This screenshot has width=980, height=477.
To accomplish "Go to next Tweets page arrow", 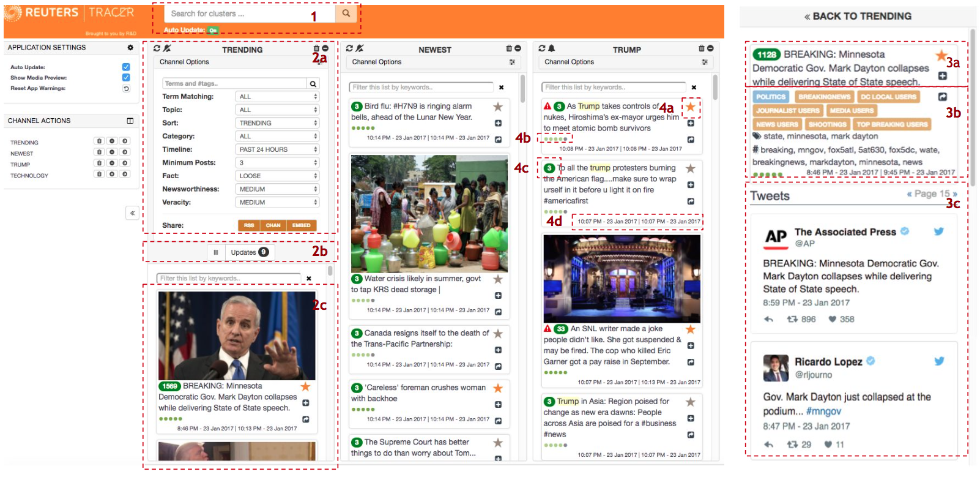I will [x=955, y=194].
